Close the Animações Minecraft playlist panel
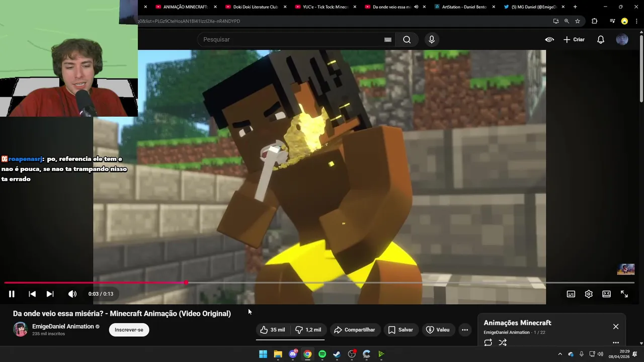 point(616,327)
